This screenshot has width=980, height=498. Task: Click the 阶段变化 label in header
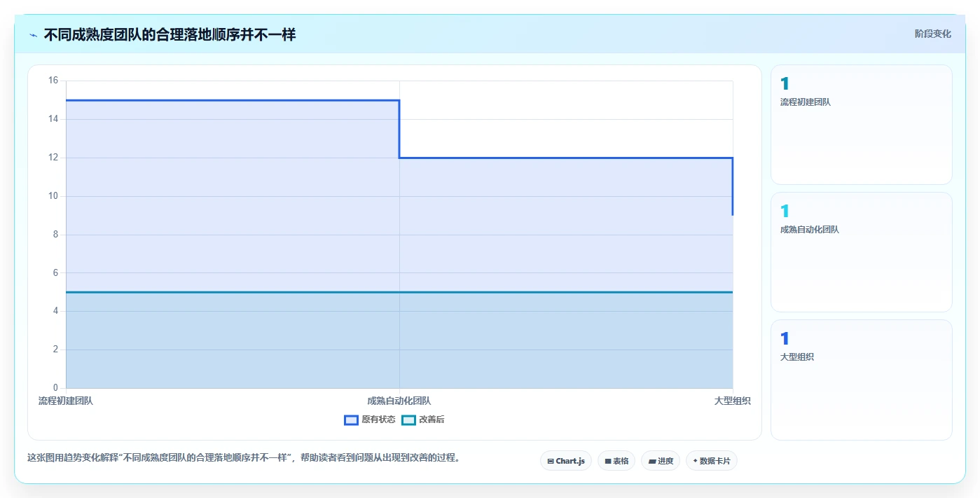932,34
